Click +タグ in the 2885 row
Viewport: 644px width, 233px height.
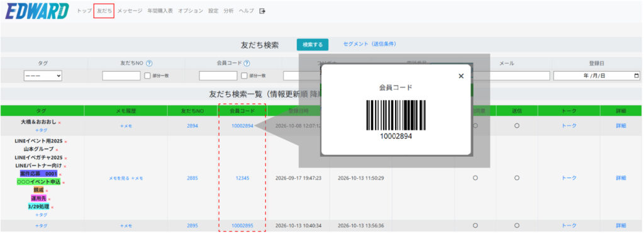tap(41, 215)
